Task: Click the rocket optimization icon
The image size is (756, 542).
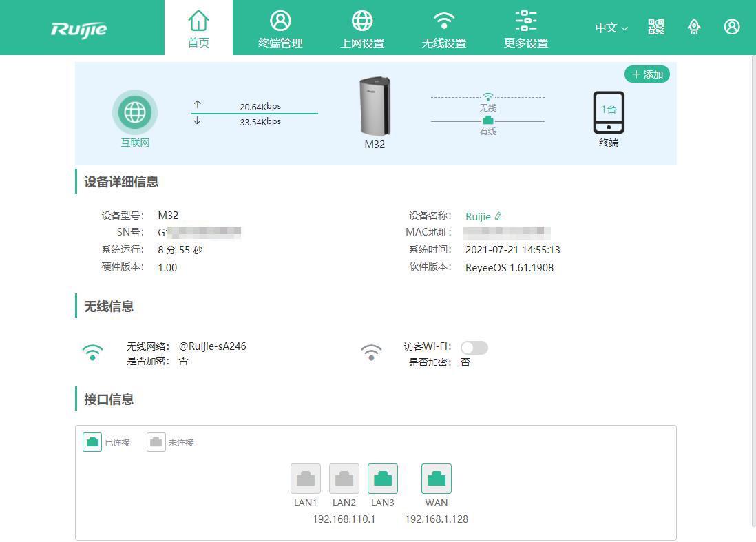Action: pyautogui.click(x=694, y=27)
